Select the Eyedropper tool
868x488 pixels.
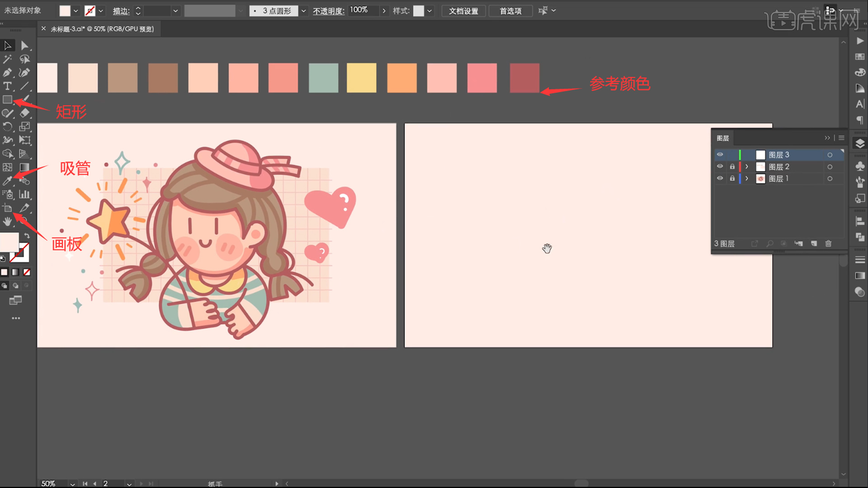(7, 181)
